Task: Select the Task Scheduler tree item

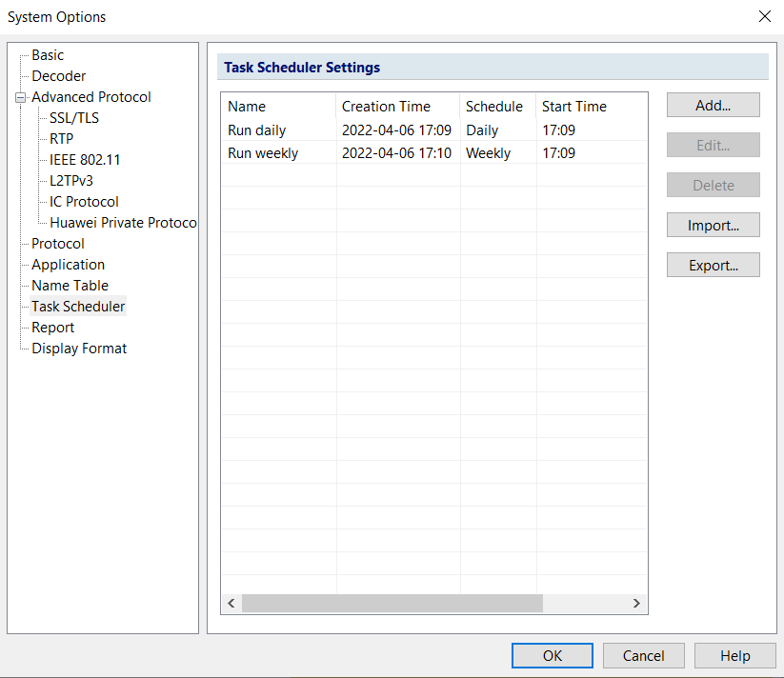Action: (x=78, y=307)
